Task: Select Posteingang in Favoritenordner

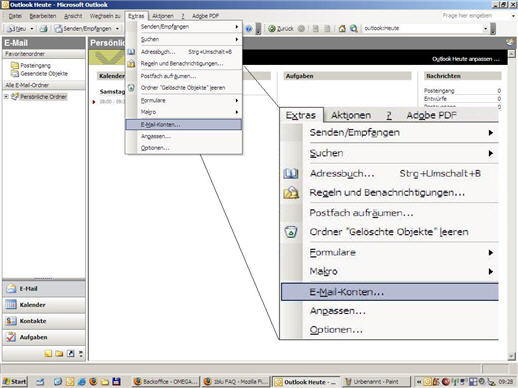Action: (x=35, y=65)
